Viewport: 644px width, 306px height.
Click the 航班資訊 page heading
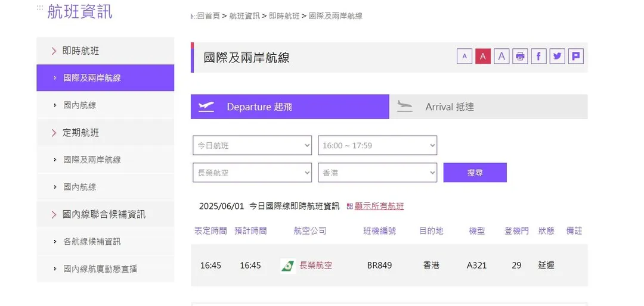80,11
